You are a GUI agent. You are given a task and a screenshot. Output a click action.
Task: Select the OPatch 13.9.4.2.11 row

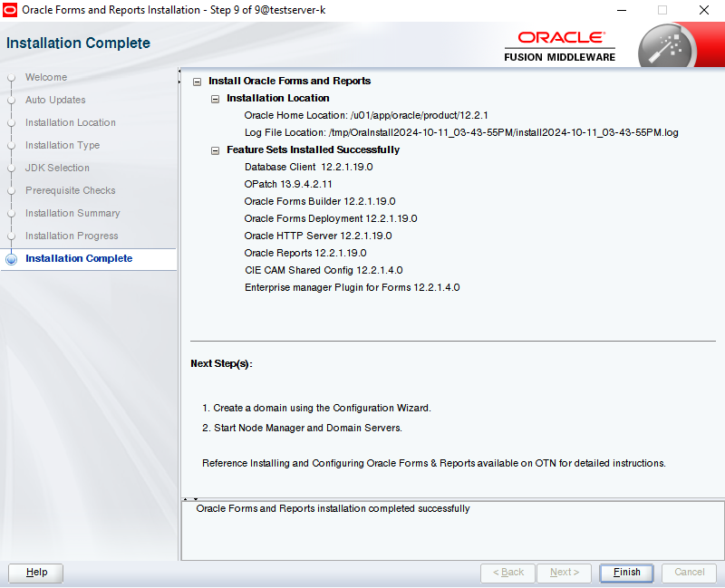click(288, 185)
